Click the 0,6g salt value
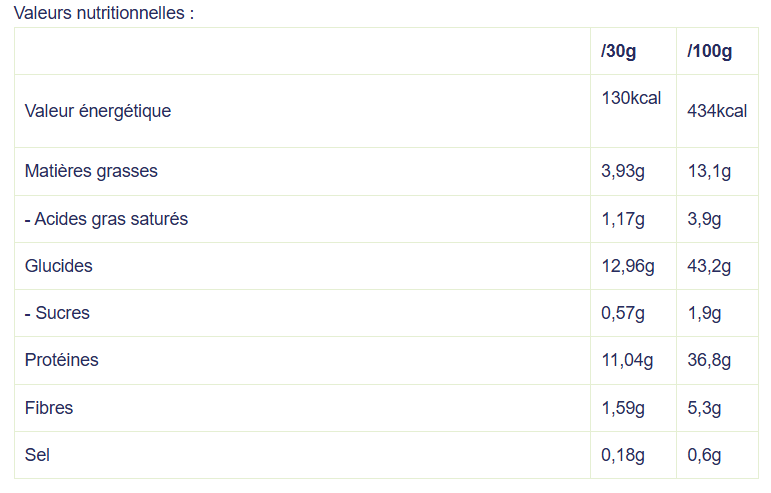 point(704,455)
